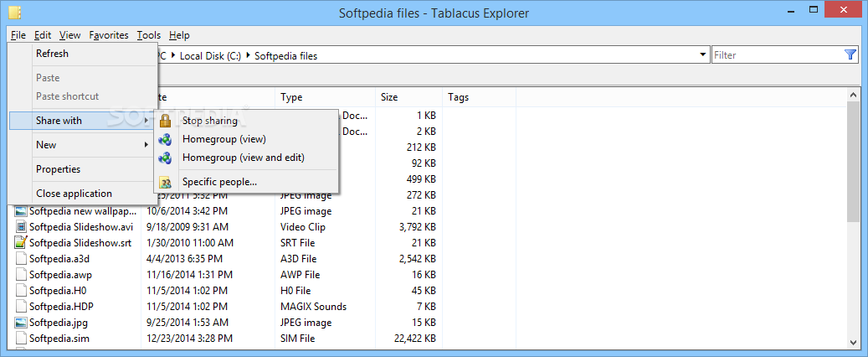Select the Softpedia Slideshow.avi file name
Screen dimensions: 868x357
point(81,227)
